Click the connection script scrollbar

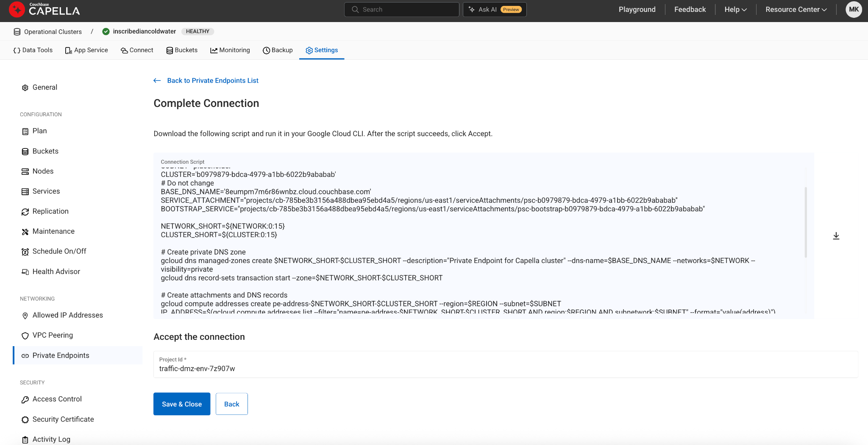point(805,222)
